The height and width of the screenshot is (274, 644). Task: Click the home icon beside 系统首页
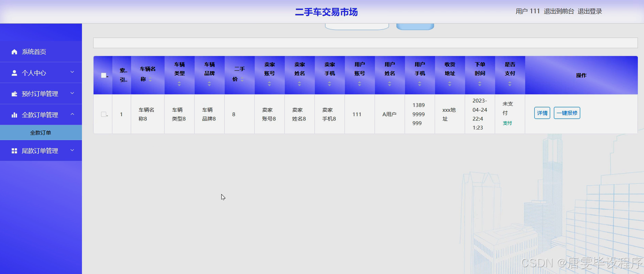click(14, 52)
